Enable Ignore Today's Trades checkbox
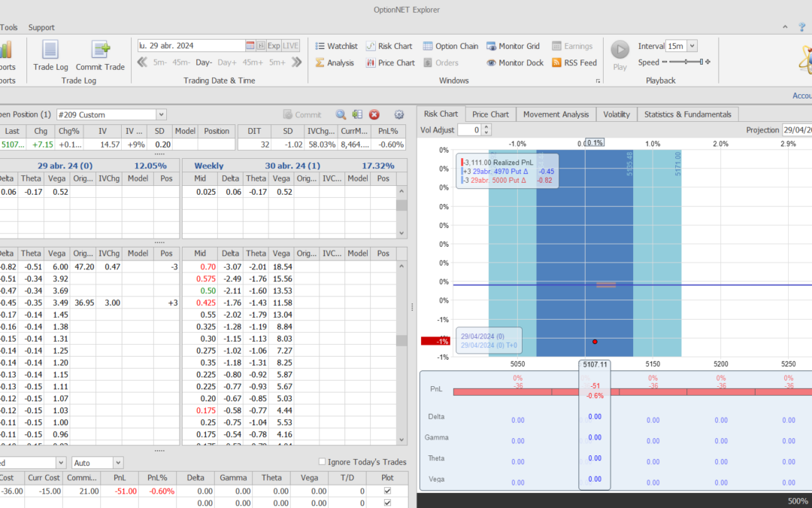This screenshot has height=508, width=812. 323,462
